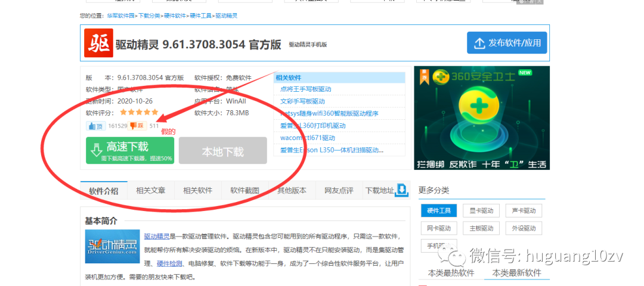Image resolution: width=644 pixels, height=286 pixels.
Task: Click the 相关软件 list header
Action: click(x=339, y=77)
